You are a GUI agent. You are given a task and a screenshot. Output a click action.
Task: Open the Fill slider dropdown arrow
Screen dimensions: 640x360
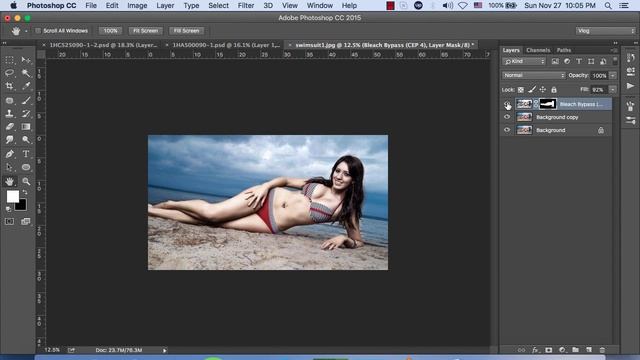[613, 89]
